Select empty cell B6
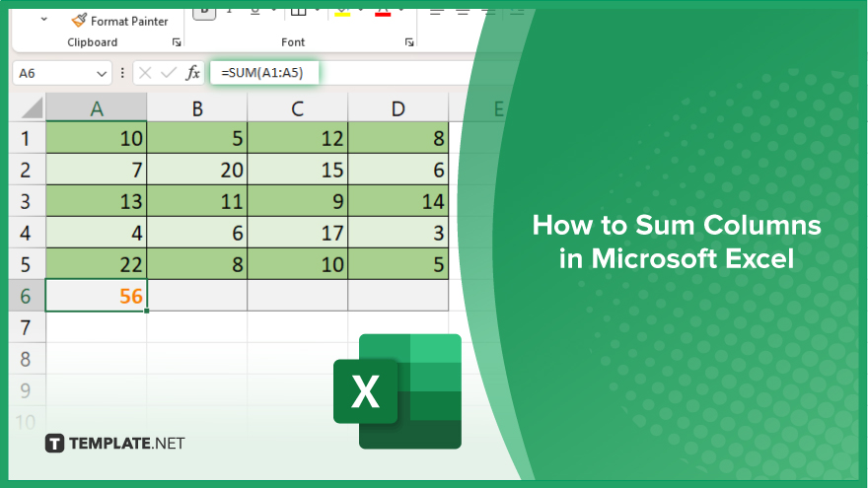The width and height of the screenshot is (868, 488). [x=197, y=296]
